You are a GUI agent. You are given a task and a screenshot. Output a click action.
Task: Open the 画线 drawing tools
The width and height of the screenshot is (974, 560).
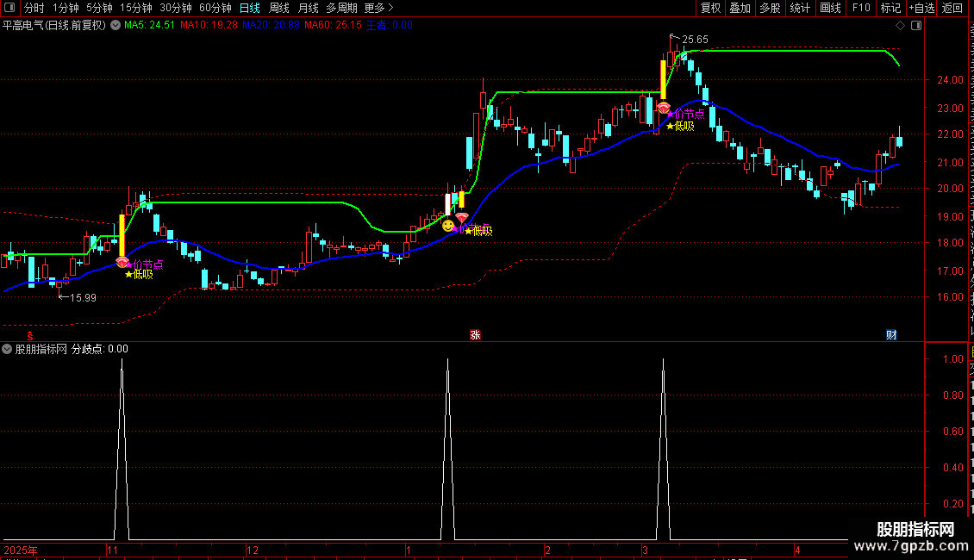[x=831, y=8]
